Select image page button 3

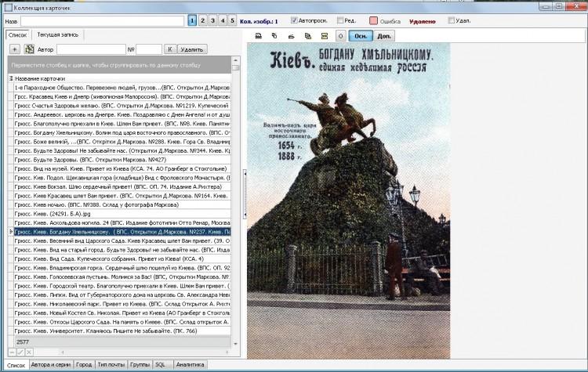(212, 20)
